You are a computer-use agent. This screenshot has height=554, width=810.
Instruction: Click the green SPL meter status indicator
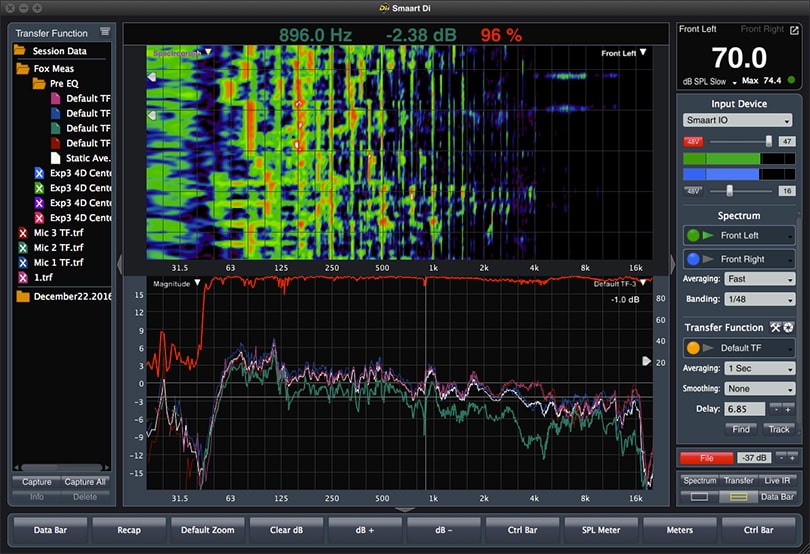tap(791, 80)
